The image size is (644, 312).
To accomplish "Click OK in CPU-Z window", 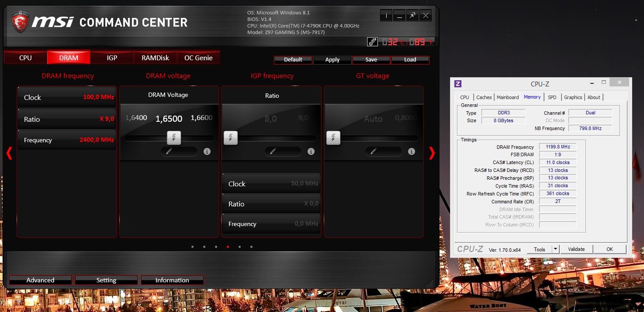I will pyautogui.click(x=609, y=249).
